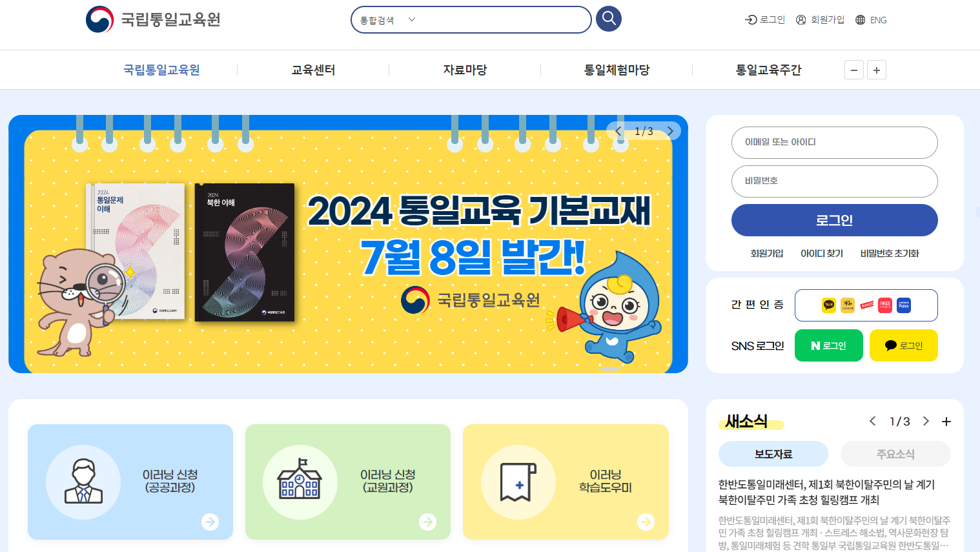Image resolution: width=980 pixels, height=552 pixels.
Task: Click the 회원가입 user icon in header
Action: [801, 20]
